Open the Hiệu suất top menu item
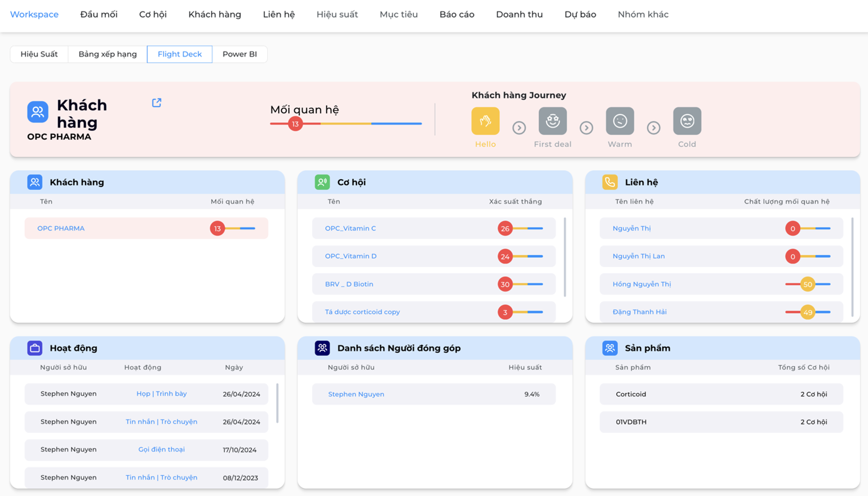This screenshot has width=868, height=496. pos(337,14)
